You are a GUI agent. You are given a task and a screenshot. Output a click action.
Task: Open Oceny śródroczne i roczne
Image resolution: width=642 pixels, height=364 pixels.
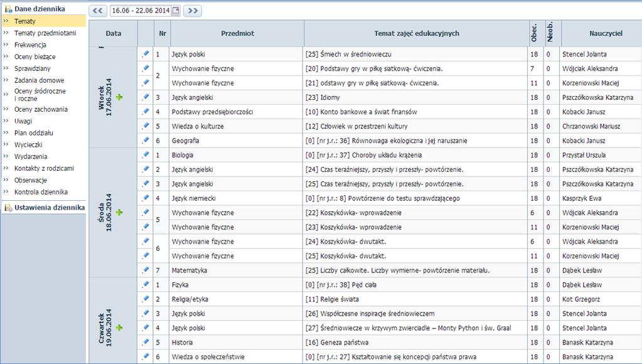tap(40, 95)
